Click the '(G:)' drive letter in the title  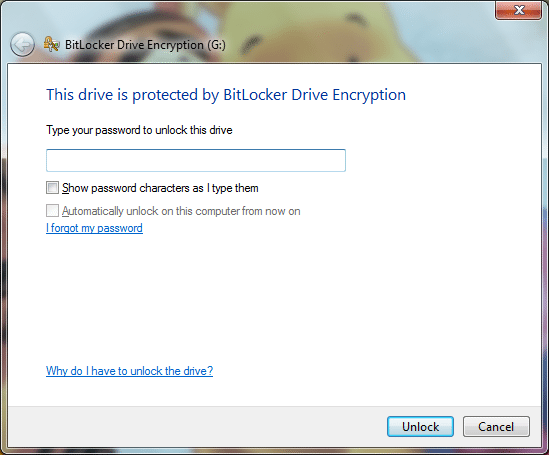[x=216, y=45]
